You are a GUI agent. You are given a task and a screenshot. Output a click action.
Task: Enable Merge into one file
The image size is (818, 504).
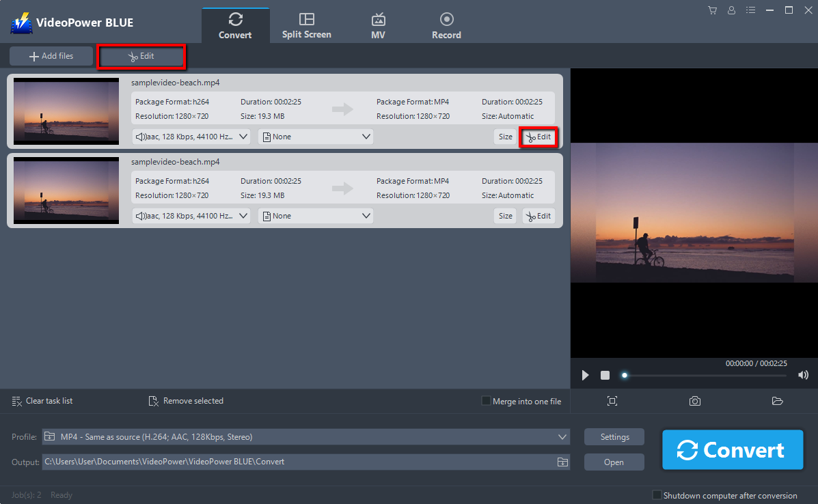pos(486,401)
